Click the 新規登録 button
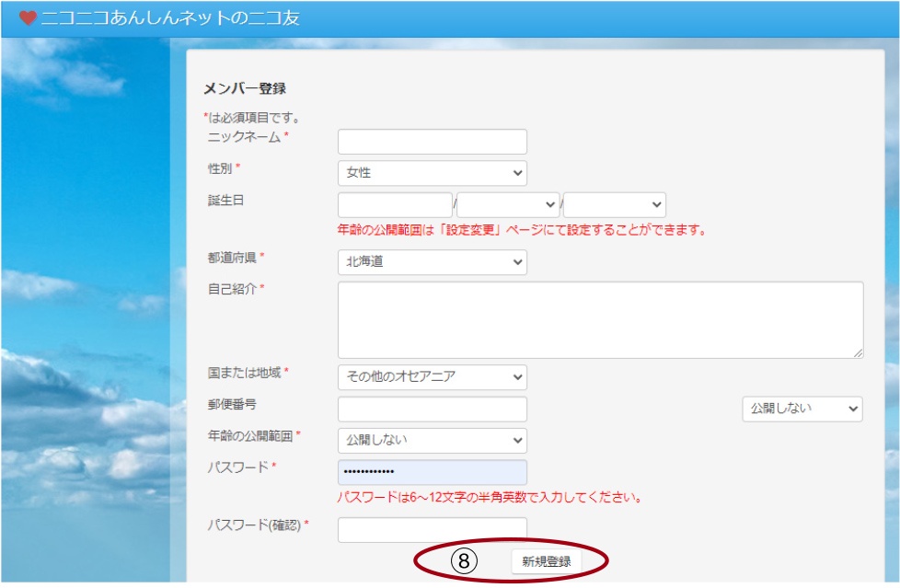Viewport: 900px width, 588px height. coord(547,561)
